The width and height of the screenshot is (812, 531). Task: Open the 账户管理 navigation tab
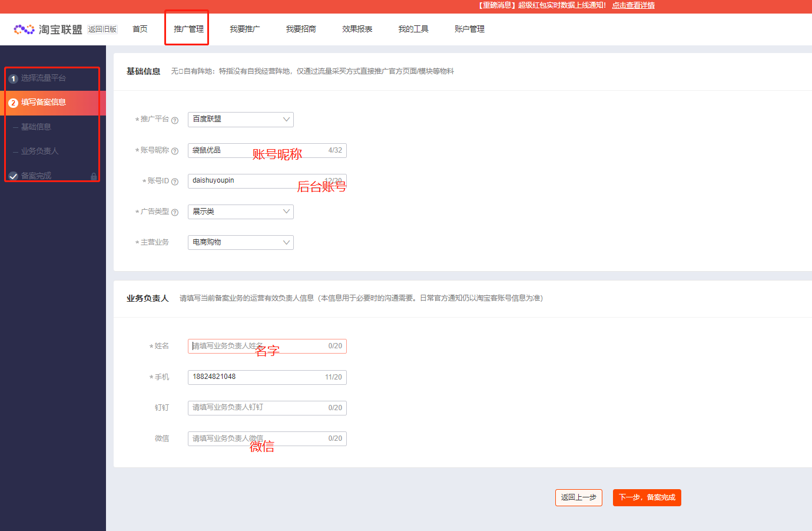(x=469, y=29)
